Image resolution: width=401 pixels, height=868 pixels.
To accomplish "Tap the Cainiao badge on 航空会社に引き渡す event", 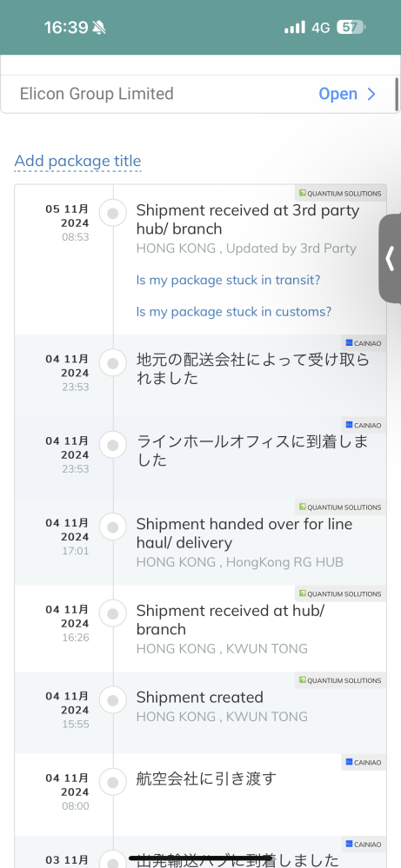I will 364,762.
